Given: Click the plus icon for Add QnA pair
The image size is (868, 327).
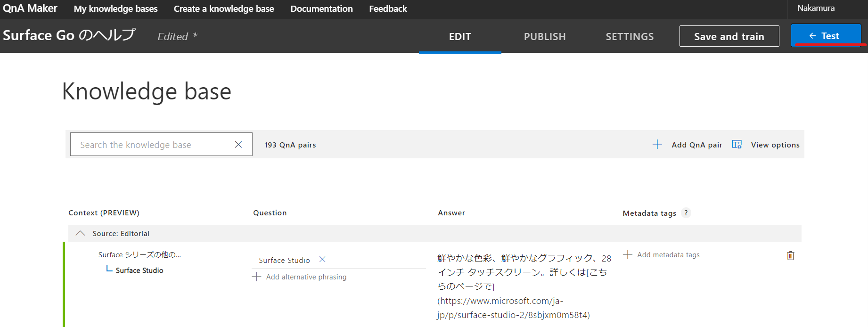Looking at the screenshot, I should tap(657, 145).
